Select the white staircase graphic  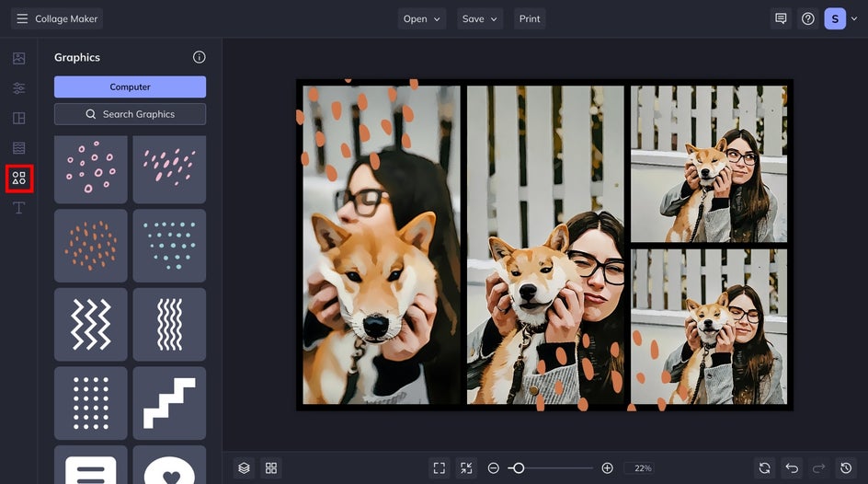click(x=169, y=403)
